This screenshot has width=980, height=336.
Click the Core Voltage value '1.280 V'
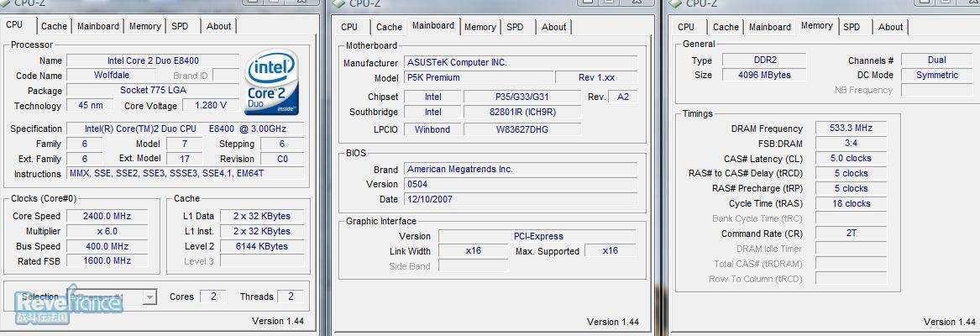coord(211,105)
